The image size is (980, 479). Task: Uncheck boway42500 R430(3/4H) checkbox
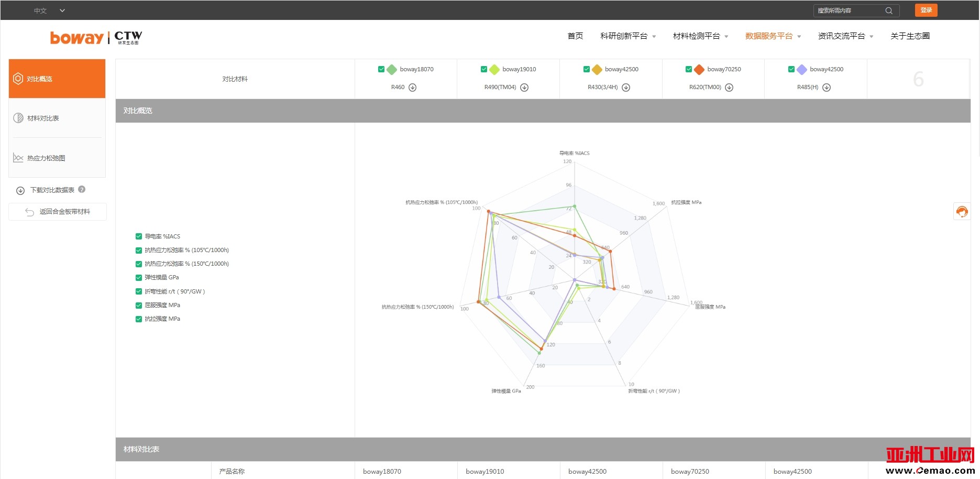coord(587,69)
